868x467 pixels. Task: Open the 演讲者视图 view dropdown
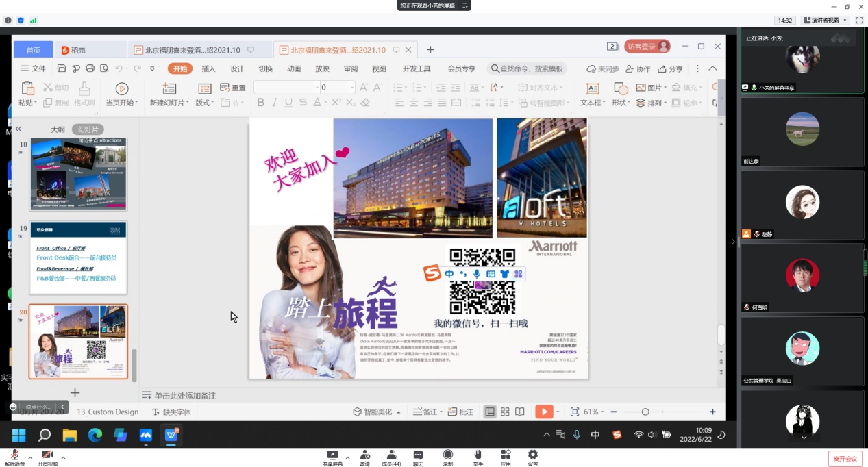point(826,21)
